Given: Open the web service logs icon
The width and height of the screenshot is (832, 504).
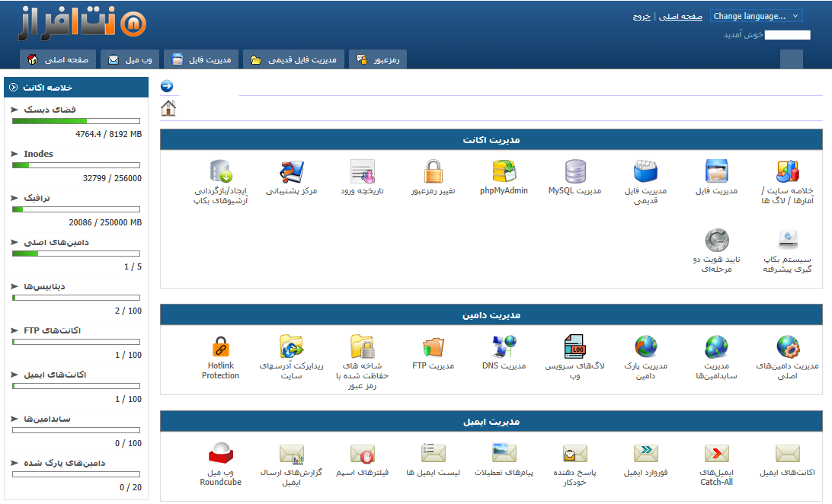Looking at the screenshot, I should 574,347.
